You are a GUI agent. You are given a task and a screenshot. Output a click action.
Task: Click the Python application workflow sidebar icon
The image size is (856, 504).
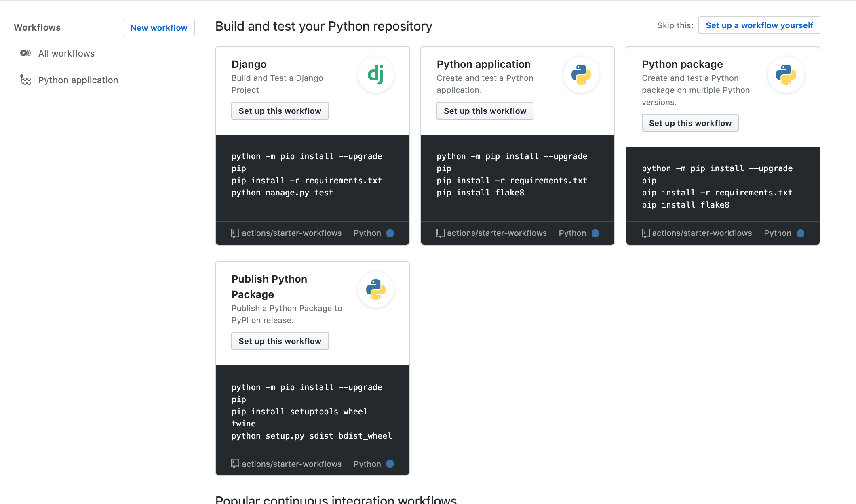[25, 80]
